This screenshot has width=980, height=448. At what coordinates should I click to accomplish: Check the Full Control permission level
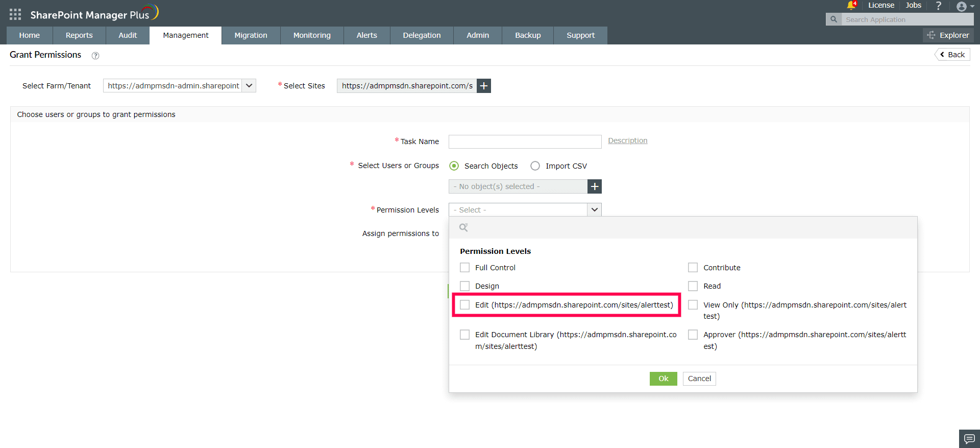click(x=464, y=268)
